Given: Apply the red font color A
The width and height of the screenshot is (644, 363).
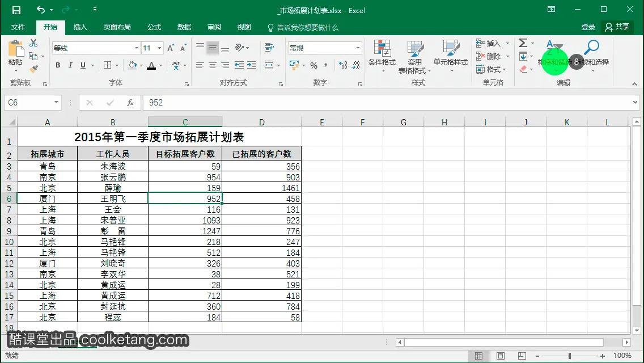Looking at the screenshot, I should pos(151,65).
